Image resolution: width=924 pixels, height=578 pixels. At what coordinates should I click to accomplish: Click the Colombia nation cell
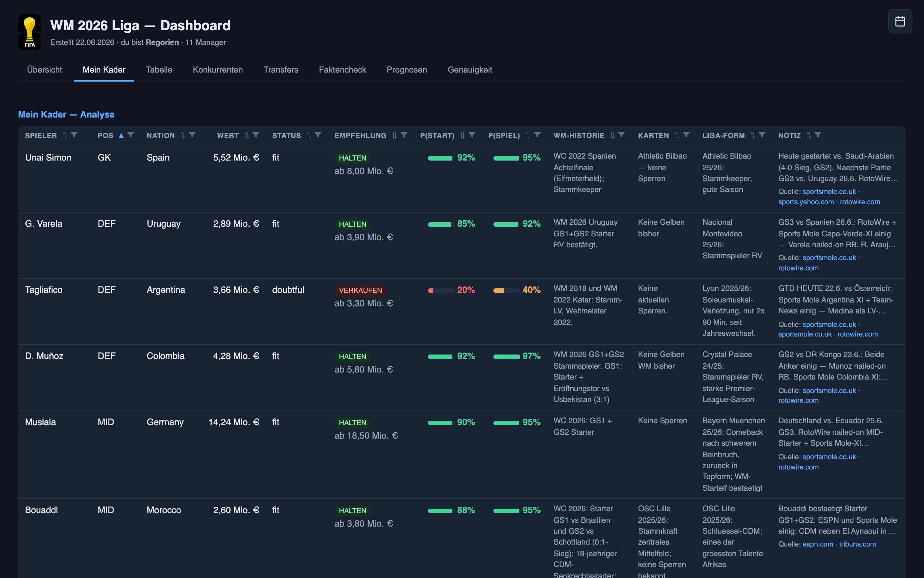[165, 356]
